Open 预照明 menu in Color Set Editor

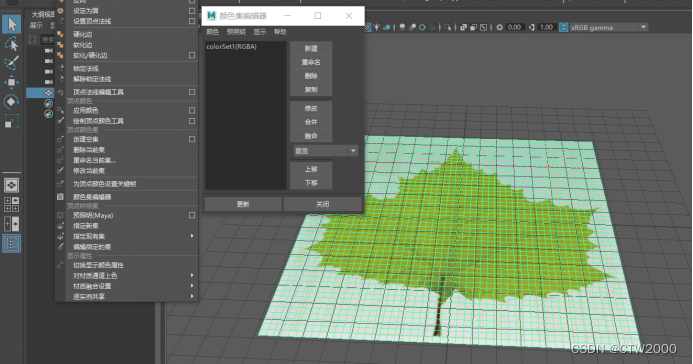point(236,32)
